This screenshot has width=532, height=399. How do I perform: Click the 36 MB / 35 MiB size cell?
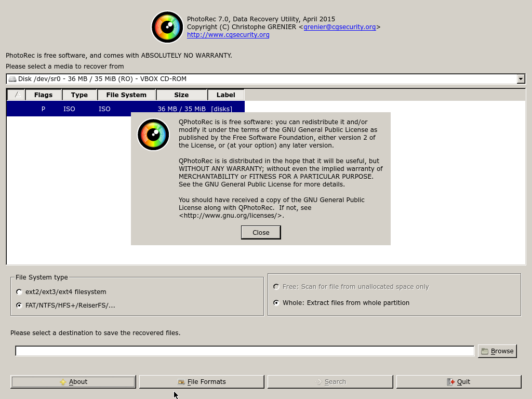click(x=181, y=109)
